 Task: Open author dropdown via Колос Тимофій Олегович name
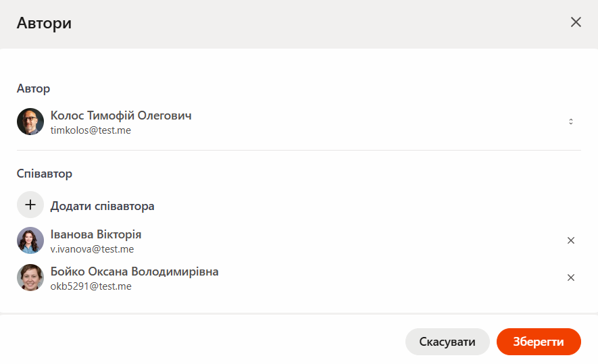[121, 115]
